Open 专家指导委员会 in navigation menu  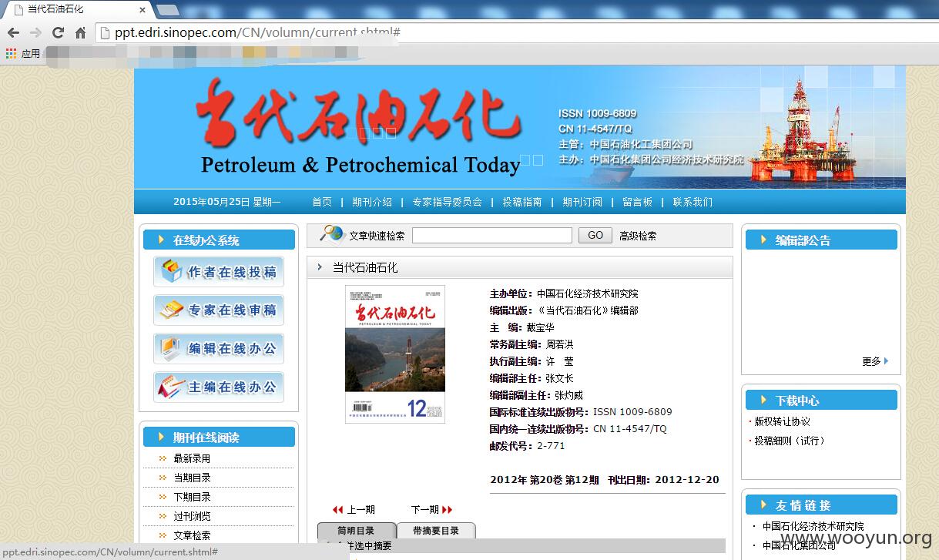[447, 202]
